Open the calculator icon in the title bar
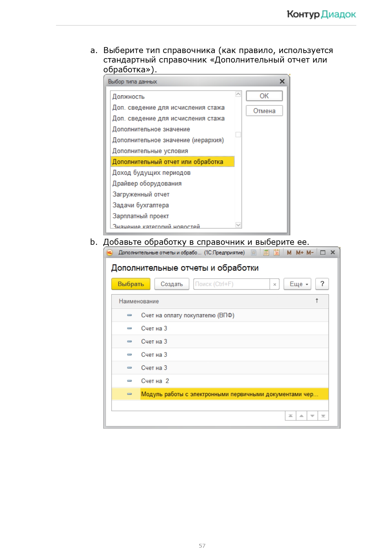Viewport: 392px width, 554px height. tap(266, 253)
